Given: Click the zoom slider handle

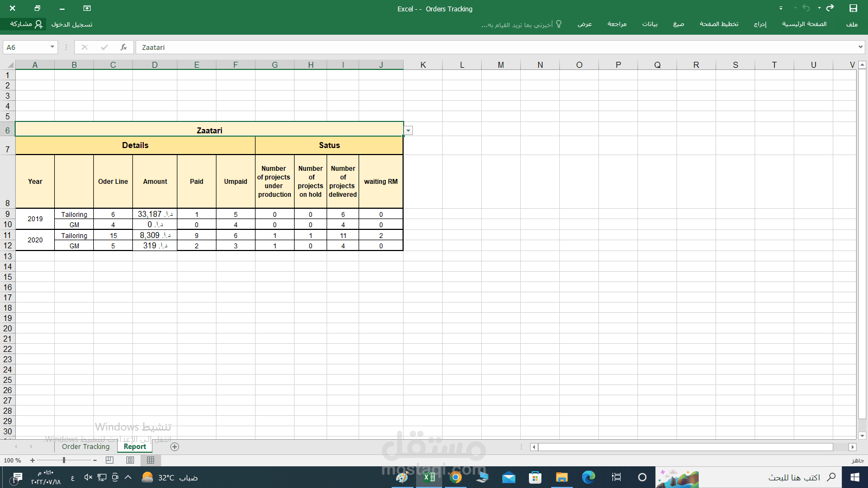Looking at the screenshot, I should coord(64,460).
